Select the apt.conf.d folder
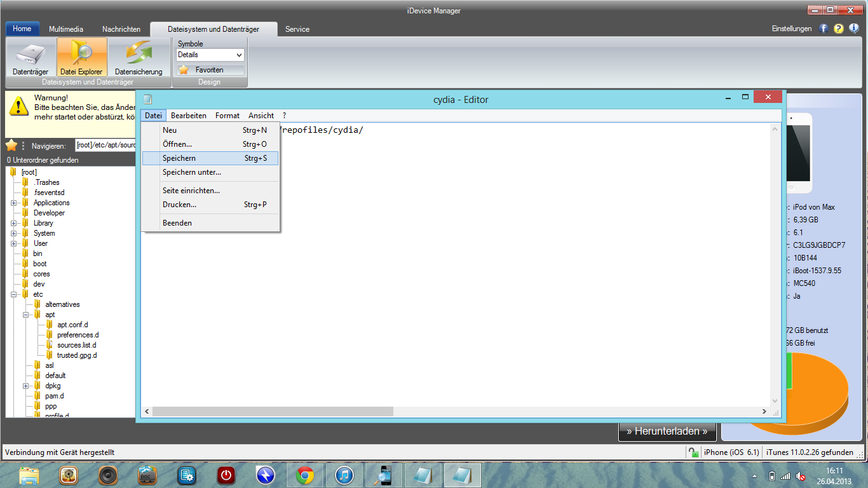This screenshot has width=868, height=488. pos(72,325)
